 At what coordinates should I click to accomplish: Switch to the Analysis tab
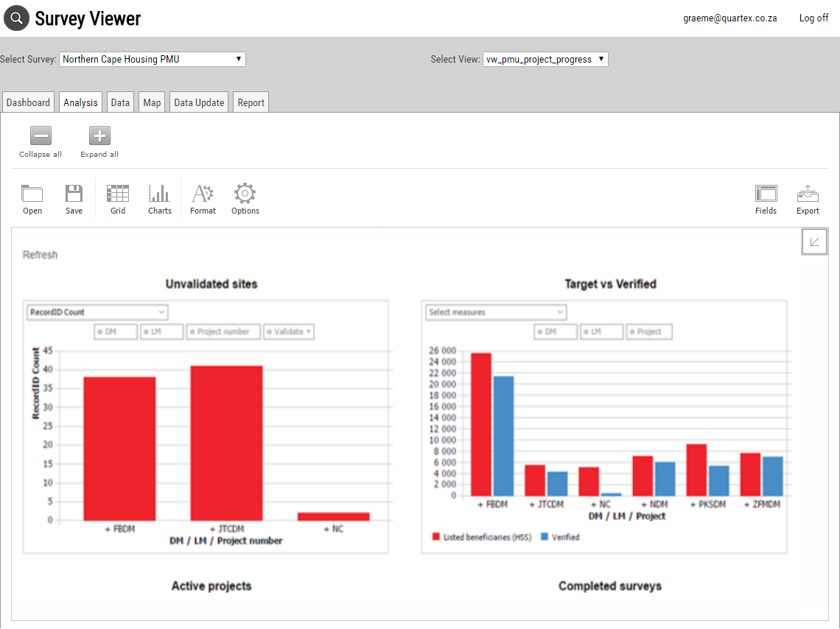[80, 102]
